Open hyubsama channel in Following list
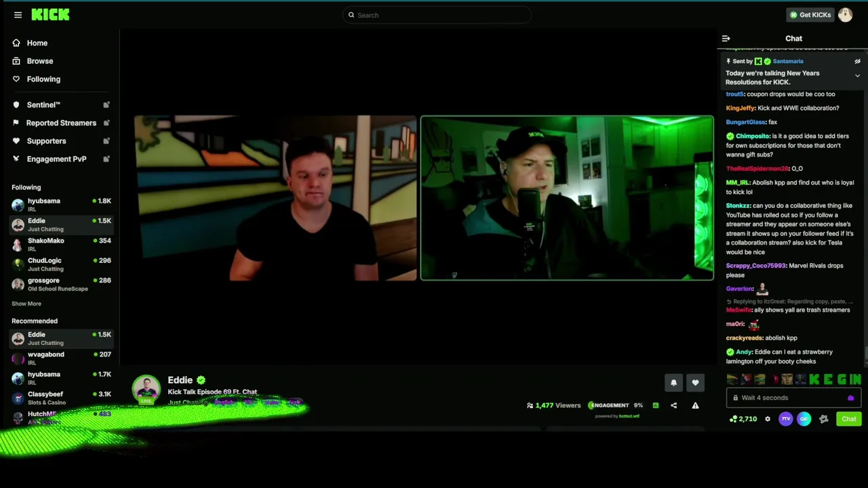Image resolution: width=868 pixels, height=488 pixels. coord(62,205)
